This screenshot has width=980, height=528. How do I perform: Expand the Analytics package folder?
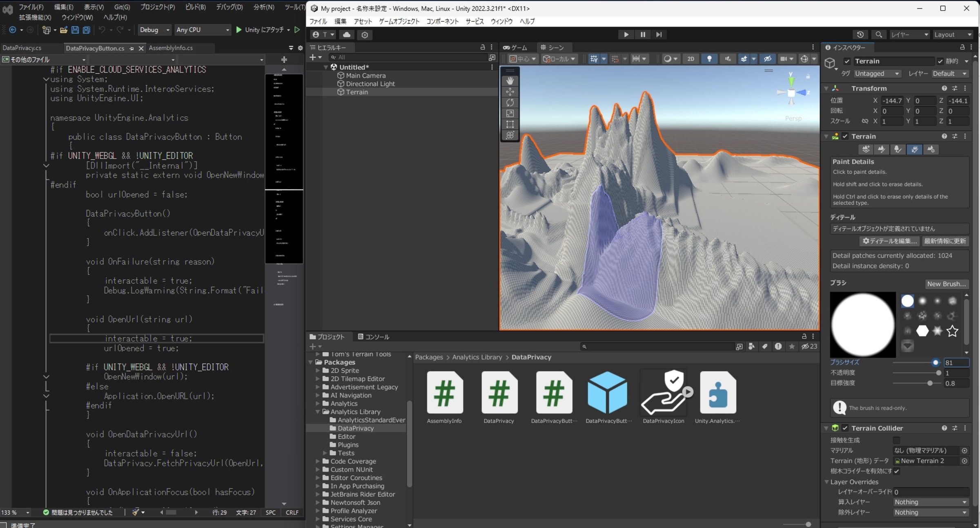pyautogui.click(x=318, y=403)
